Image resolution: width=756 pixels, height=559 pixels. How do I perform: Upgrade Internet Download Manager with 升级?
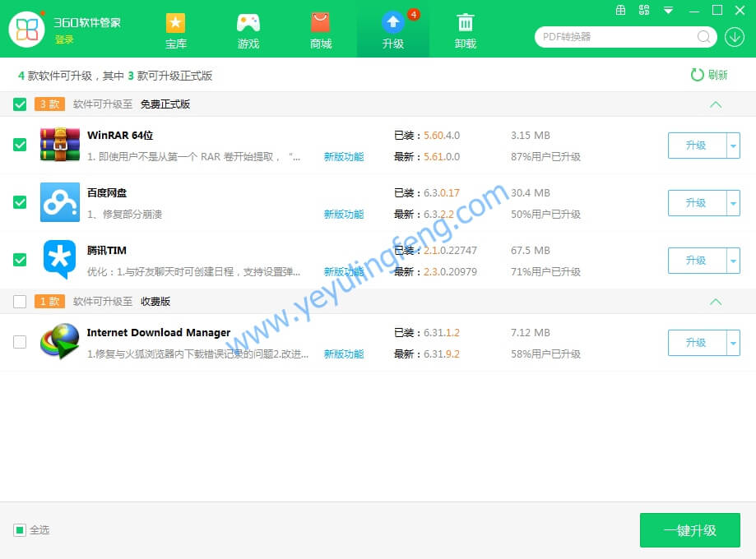(697, 343)
